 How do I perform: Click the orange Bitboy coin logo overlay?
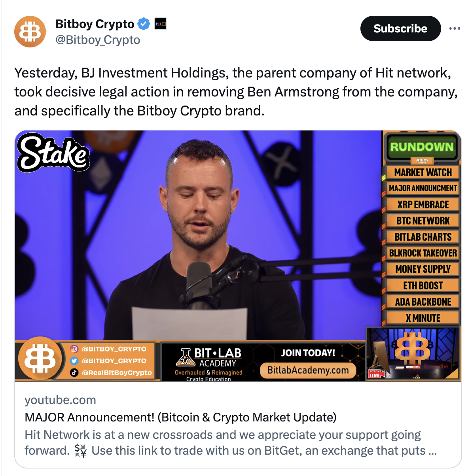tap(40, 358)
